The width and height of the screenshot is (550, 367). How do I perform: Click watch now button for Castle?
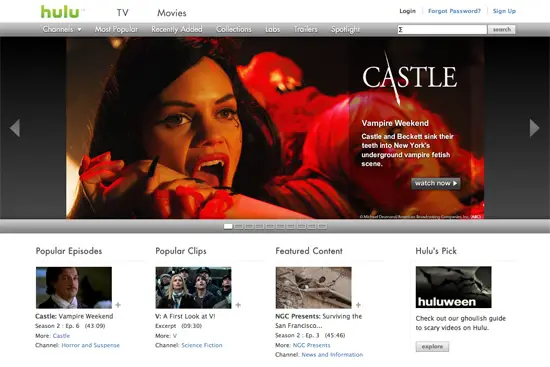click(x=436, y=183)
